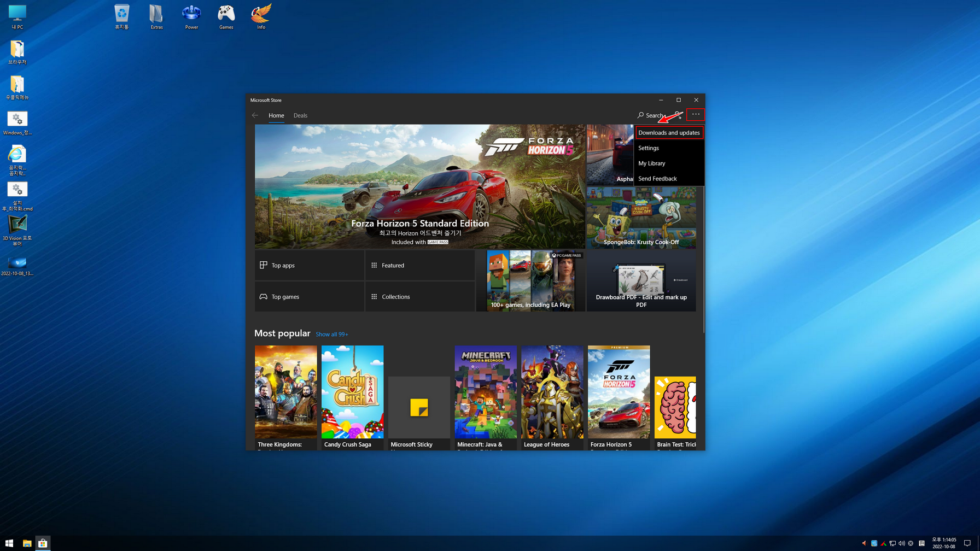
Task: Open the Candy Crush Saga card
Action: tap(352, 397)
